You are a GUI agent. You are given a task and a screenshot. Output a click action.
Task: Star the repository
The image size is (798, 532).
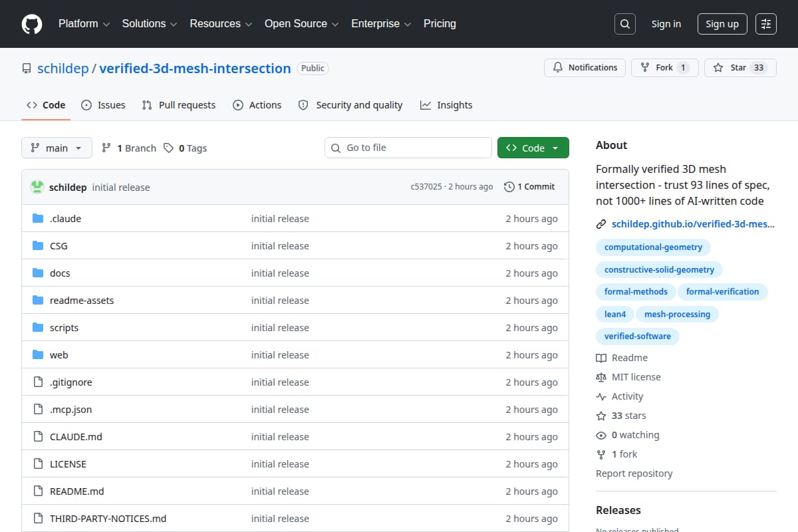(740, 68)
